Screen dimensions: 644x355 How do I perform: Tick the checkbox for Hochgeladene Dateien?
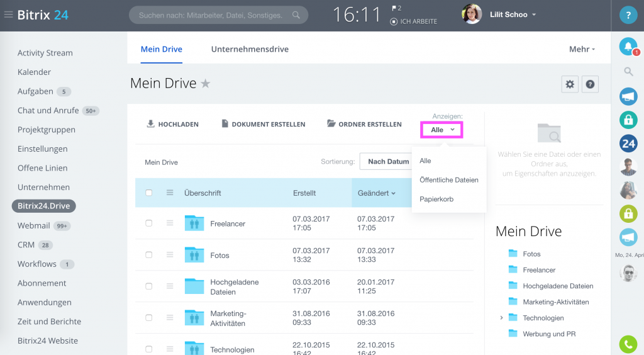point(148,286)
